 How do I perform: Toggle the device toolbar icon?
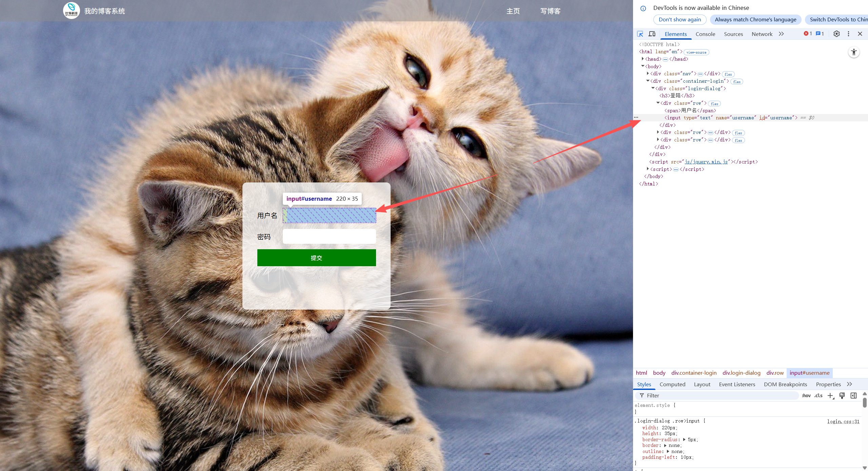point(652,34)
